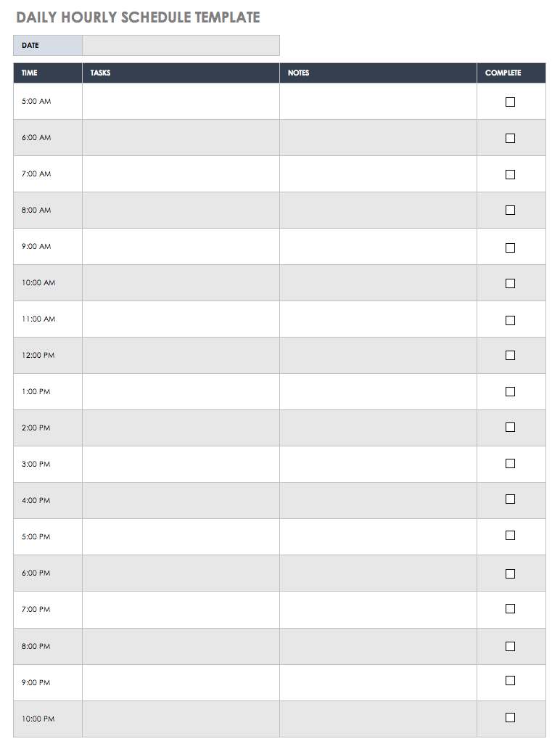Select the Complete column header
560x752 pixels.
tap(511, 73)
